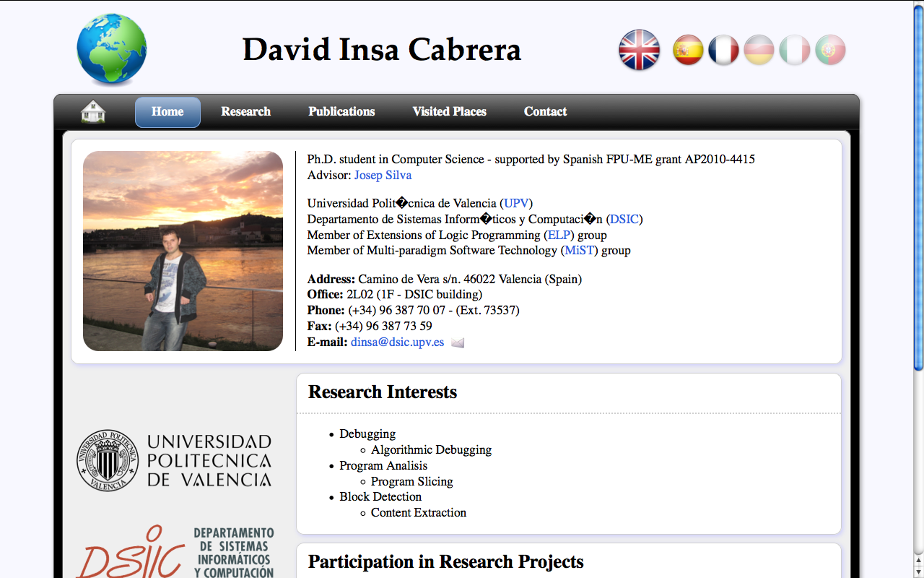The height and width of the screenshot is (578, 924).
Task: Click the profile photo at sunset
Action: click(x=183, y=251)
